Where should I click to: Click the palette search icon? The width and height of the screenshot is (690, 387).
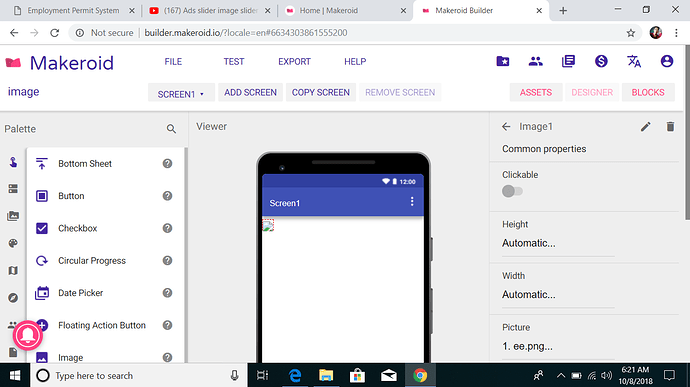pos(171,129)
